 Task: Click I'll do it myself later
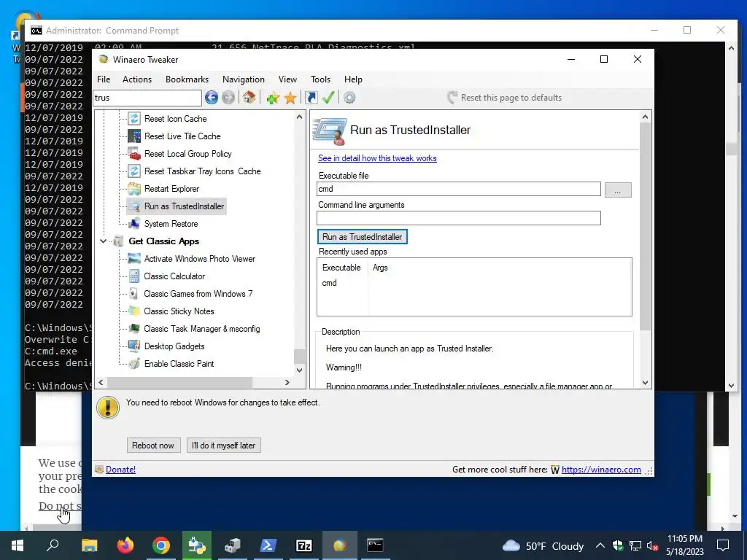click(x=223, y=446)
